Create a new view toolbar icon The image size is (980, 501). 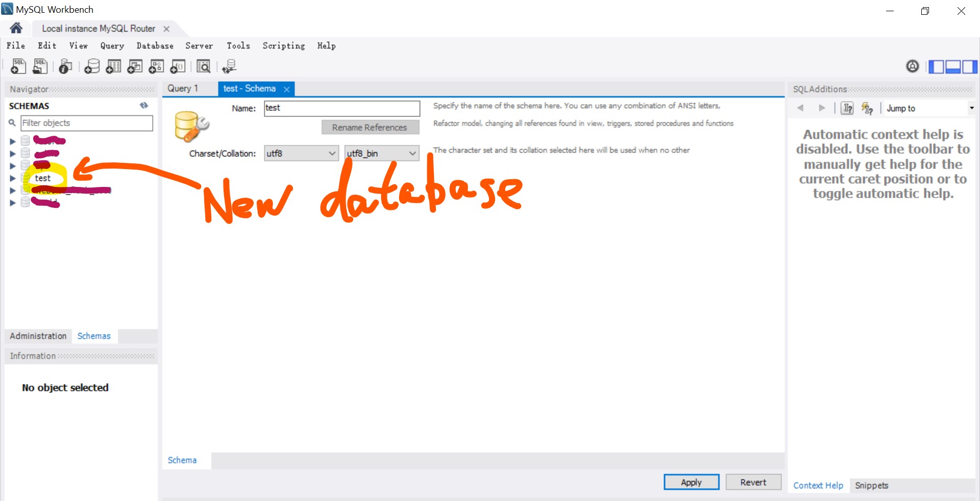tap(135, 66)
